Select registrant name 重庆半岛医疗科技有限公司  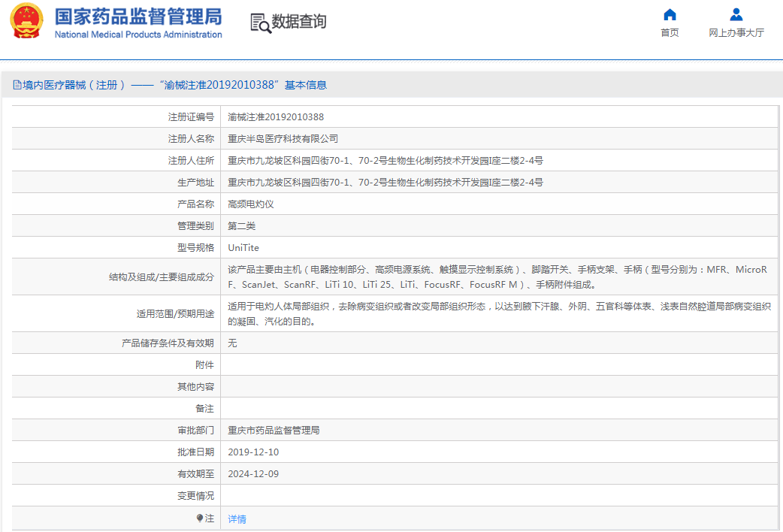point(283,139)
